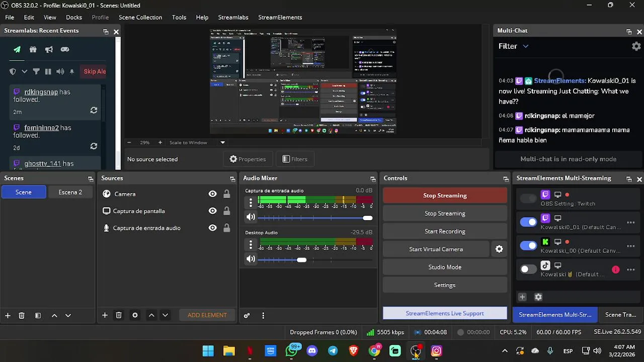The width and height of the screenshot is (644, 362).
Task: Open options for Desktop Audio channel
Action: (251, 245)
